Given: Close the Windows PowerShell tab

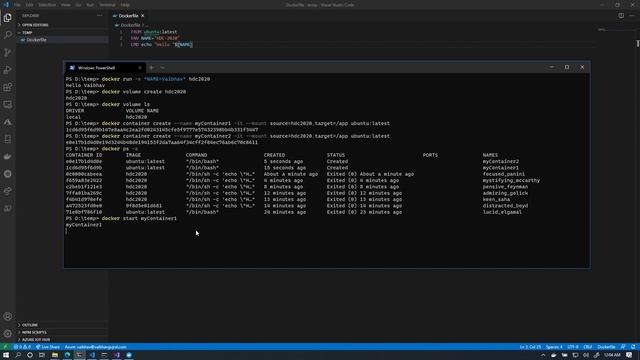Looking at the screenshot, I should 140,68.
